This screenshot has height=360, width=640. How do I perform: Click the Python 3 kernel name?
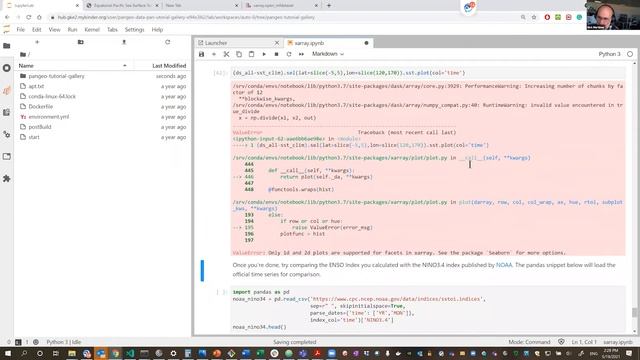pyautogui.click(x=609, y=54)
